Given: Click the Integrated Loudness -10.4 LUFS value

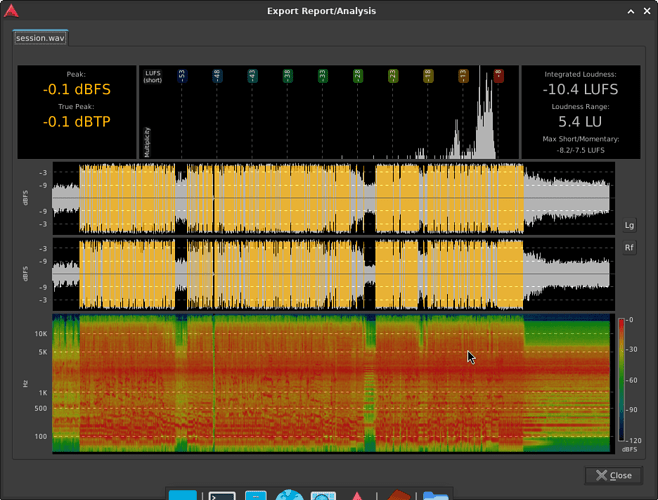Looking at the screenshot, I should coord(581,90).
